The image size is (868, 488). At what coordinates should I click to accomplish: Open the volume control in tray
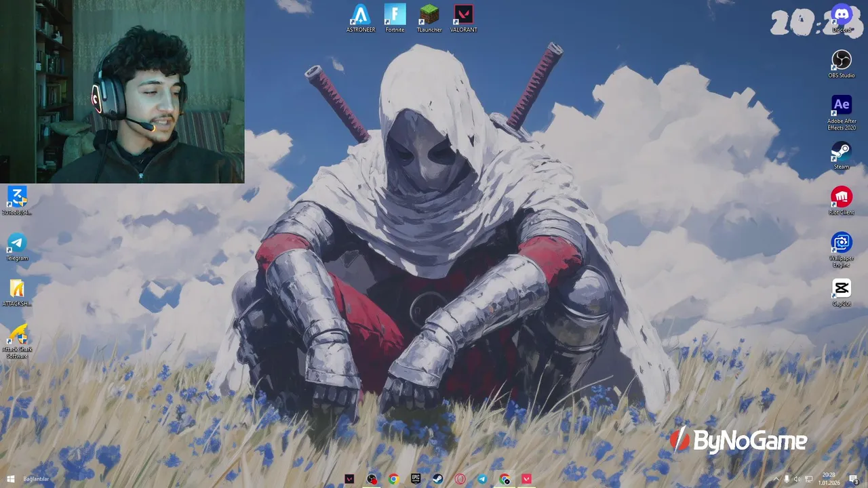tap(797, 479)
